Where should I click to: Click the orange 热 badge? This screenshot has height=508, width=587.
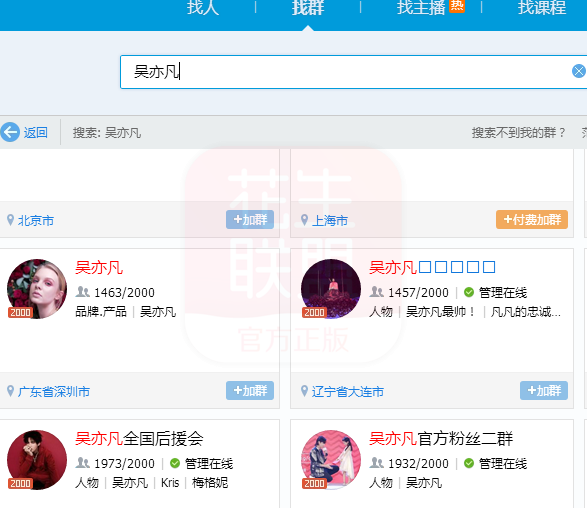point(457,6)
